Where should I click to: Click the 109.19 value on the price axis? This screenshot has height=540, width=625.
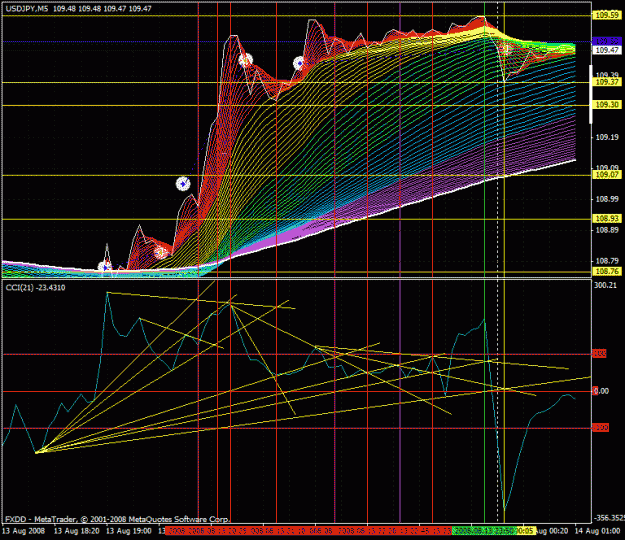pyautogui.click(x=607, y=137)
